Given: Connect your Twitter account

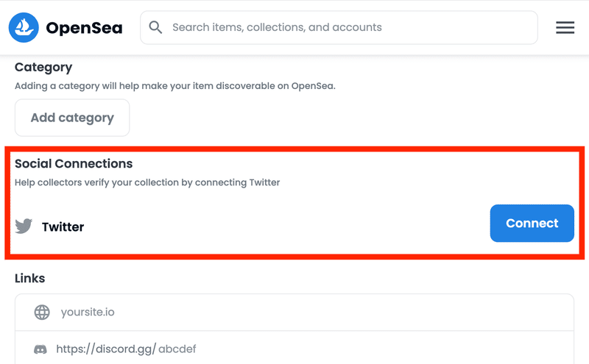Looking at the screenshot, I should 532,224.
